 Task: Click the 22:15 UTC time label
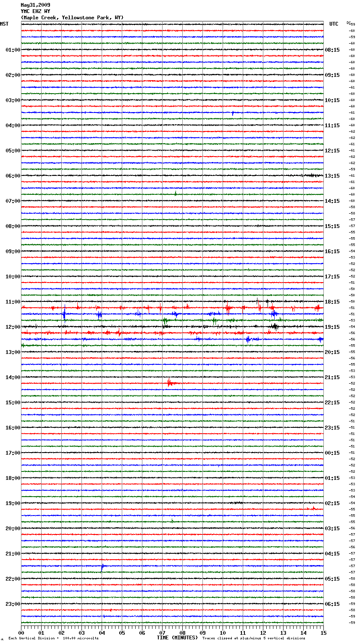pos(332,403)
